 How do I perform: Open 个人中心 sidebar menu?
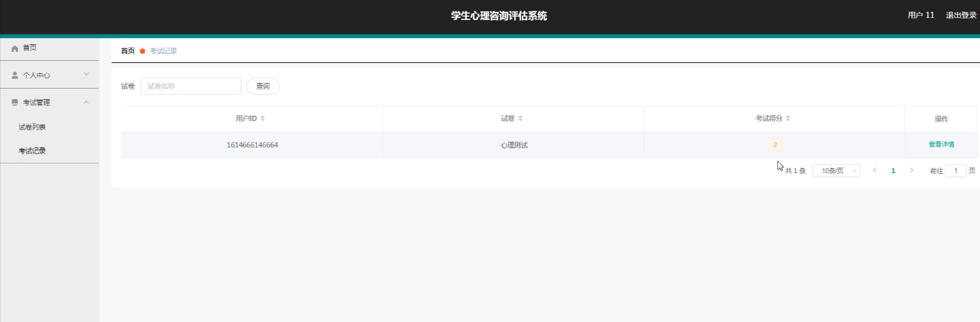pos(50,75)
